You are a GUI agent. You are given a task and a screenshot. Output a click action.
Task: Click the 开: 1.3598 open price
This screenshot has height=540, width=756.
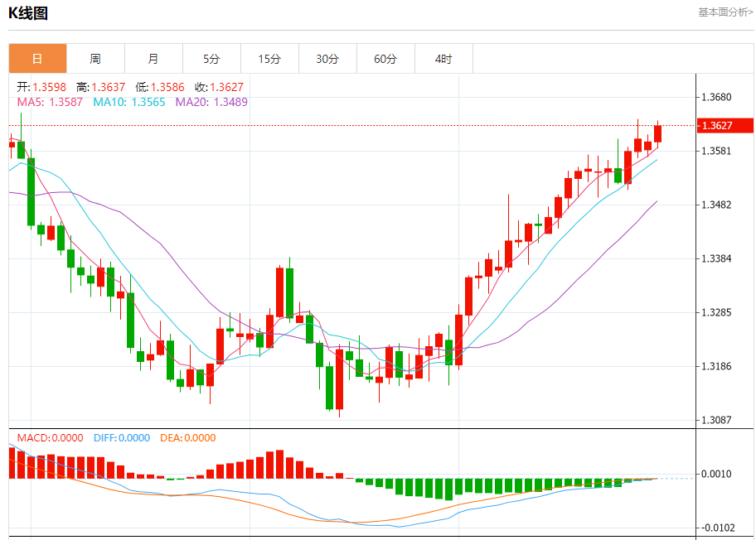41,87
